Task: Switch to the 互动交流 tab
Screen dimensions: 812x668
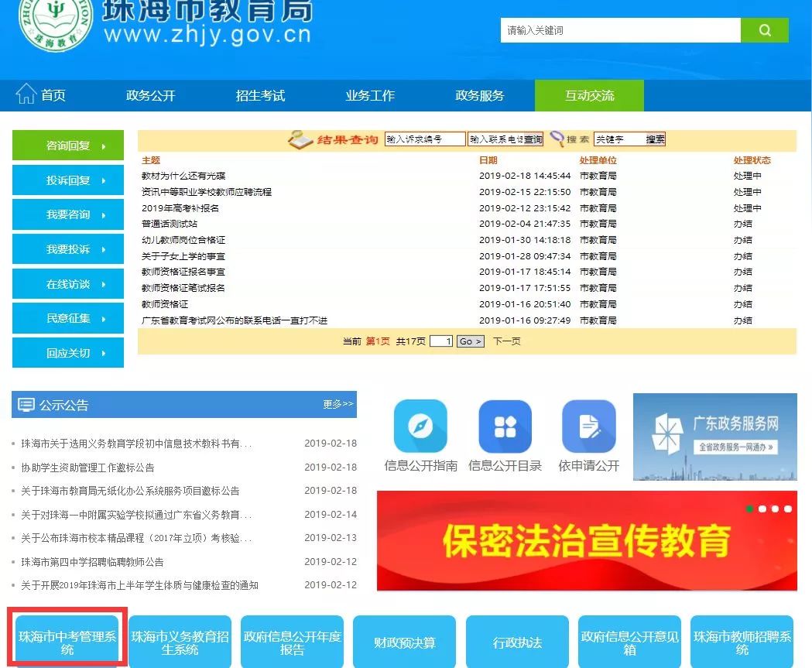Action: 589,94
